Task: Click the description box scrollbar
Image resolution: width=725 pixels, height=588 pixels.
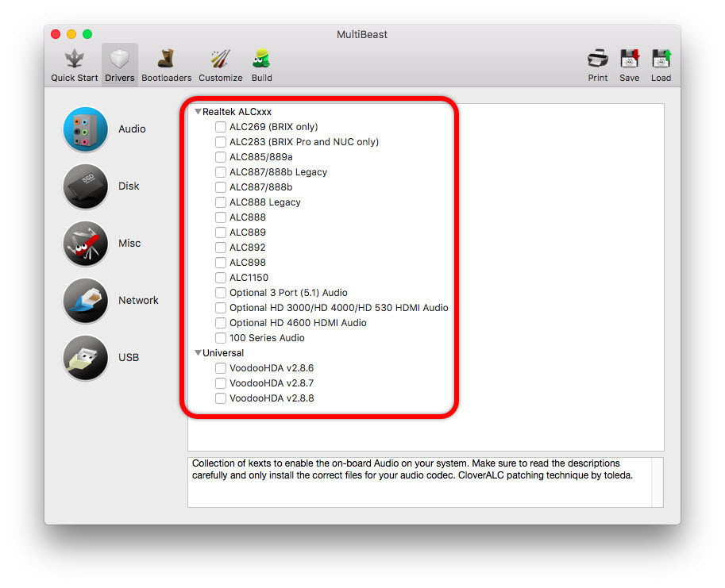Action: click(x=657, y=482)
